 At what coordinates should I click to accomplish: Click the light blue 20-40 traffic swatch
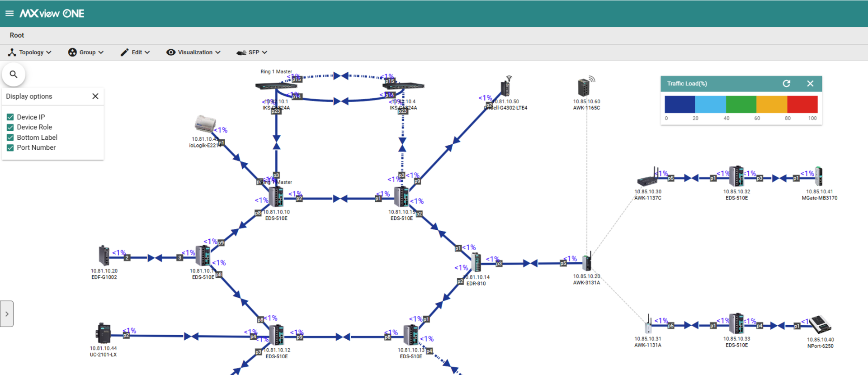[x=711, y=104]
